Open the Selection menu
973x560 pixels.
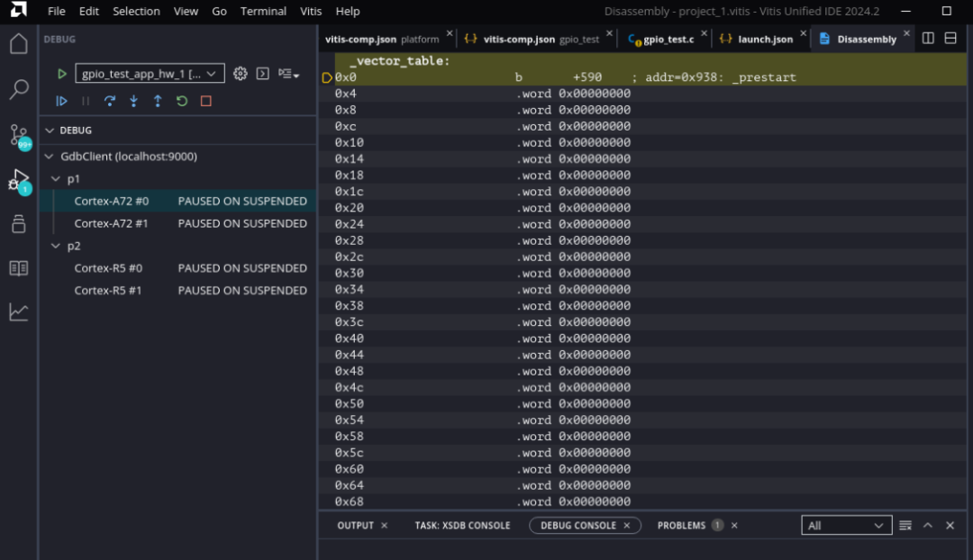[x=137, y=11]
